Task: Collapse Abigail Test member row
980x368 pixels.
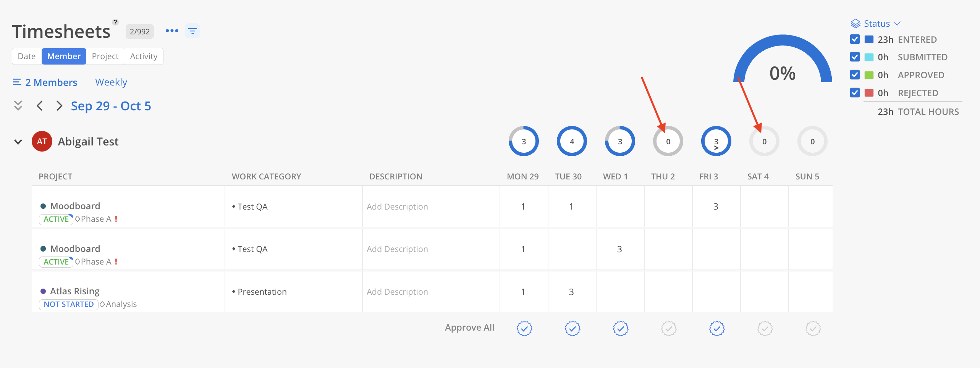Action: pyautogui.click(x=18, y=142)
